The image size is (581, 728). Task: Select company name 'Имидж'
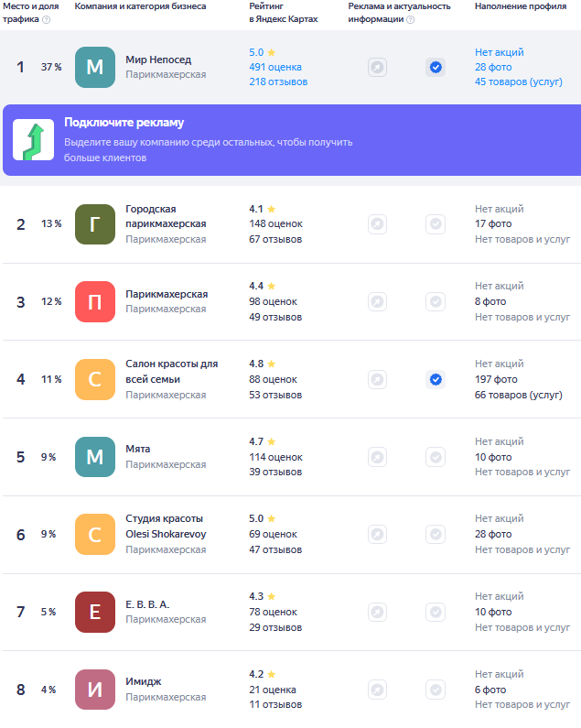click(x=144, y=681)
